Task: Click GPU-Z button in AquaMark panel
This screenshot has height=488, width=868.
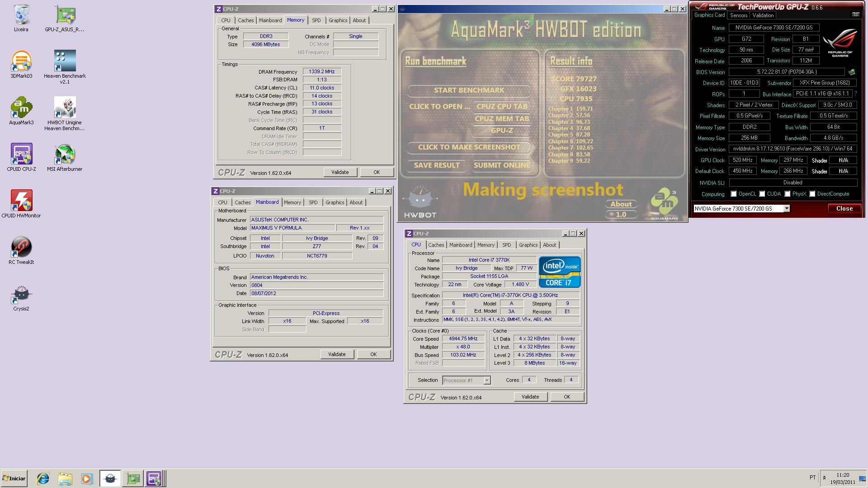Action: (x=501, y=131)
